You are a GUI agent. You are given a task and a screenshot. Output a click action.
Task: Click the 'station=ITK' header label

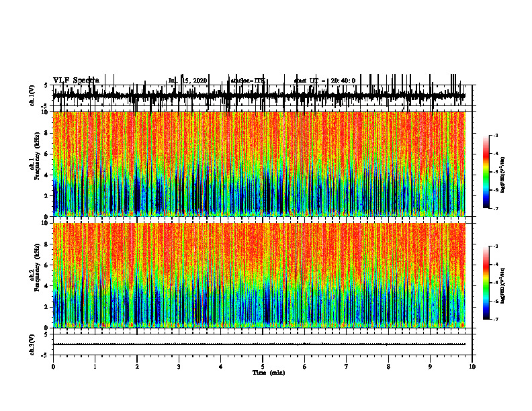coord(248,81)
